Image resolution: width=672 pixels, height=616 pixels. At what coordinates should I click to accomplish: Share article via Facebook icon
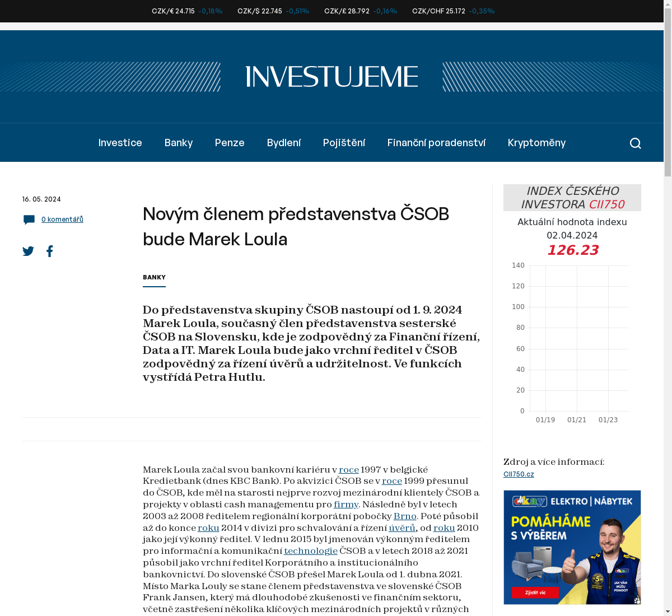(x=50, y=251)
